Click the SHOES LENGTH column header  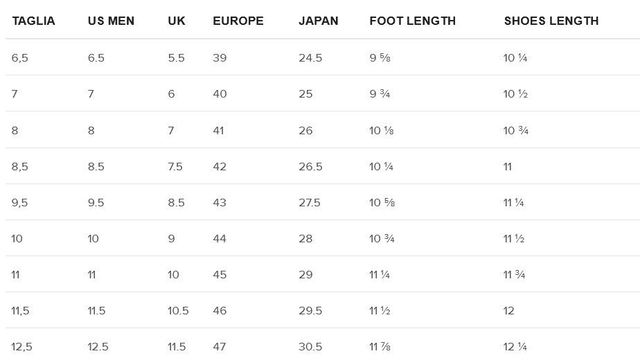point(551,21)
